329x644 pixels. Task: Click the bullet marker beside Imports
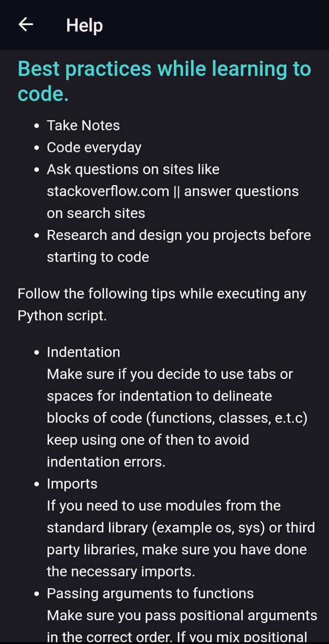click(36, 484)
